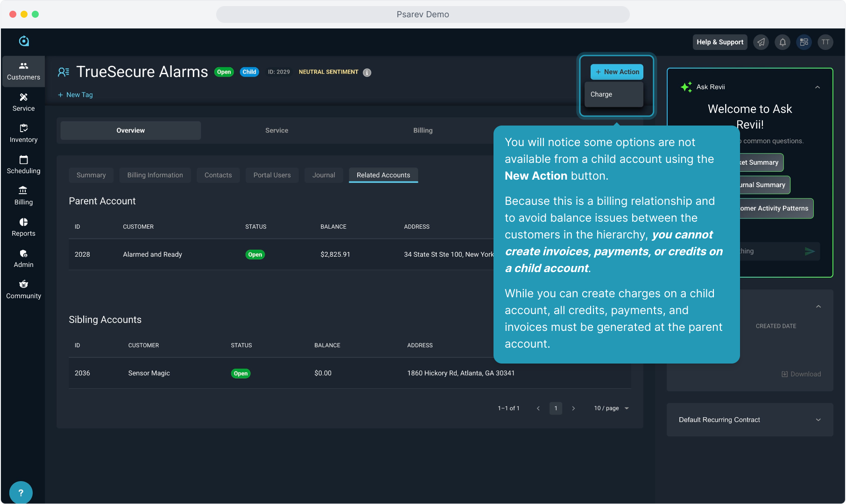Switch to the Billing tab
This screenshot has width=846, height=504.
click(x=423, y=131)
